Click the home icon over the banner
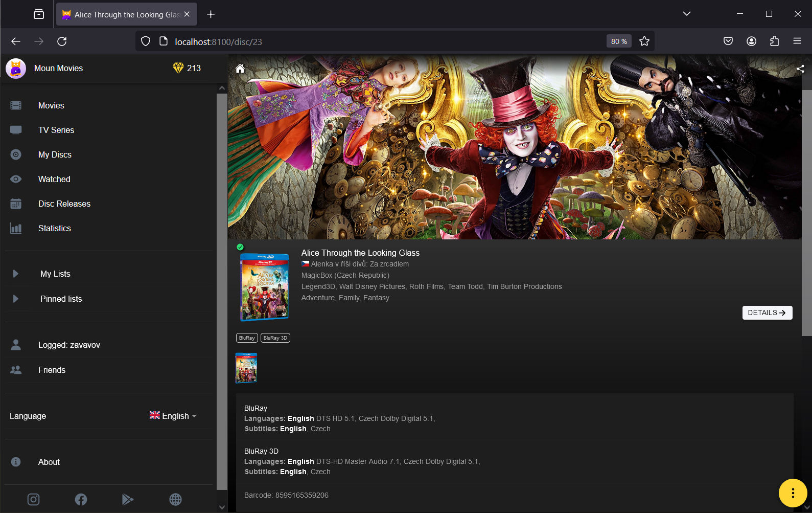The width and height of the screenshot is (812, 513). point(240,69)
